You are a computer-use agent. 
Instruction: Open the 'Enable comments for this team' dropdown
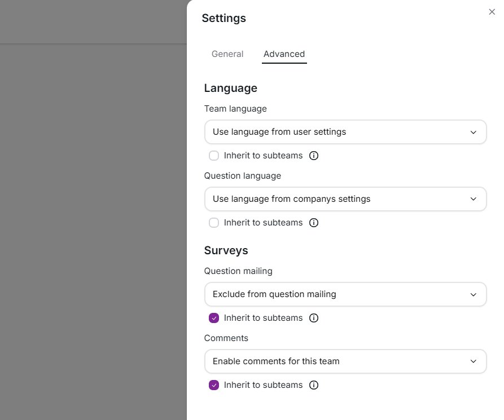point(345,361)
